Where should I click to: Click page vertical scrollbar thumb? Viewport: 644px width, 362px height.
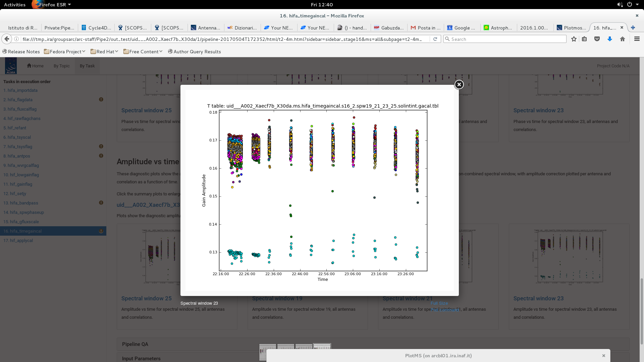642,311
